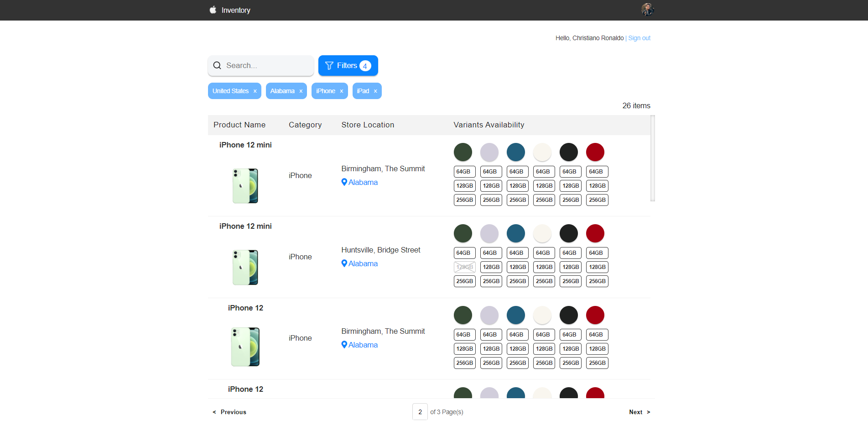The width and height of the screenshot is (868, 421).
Task: Click 64GB under purple in Huntsville row
Action: pos(491,253)
